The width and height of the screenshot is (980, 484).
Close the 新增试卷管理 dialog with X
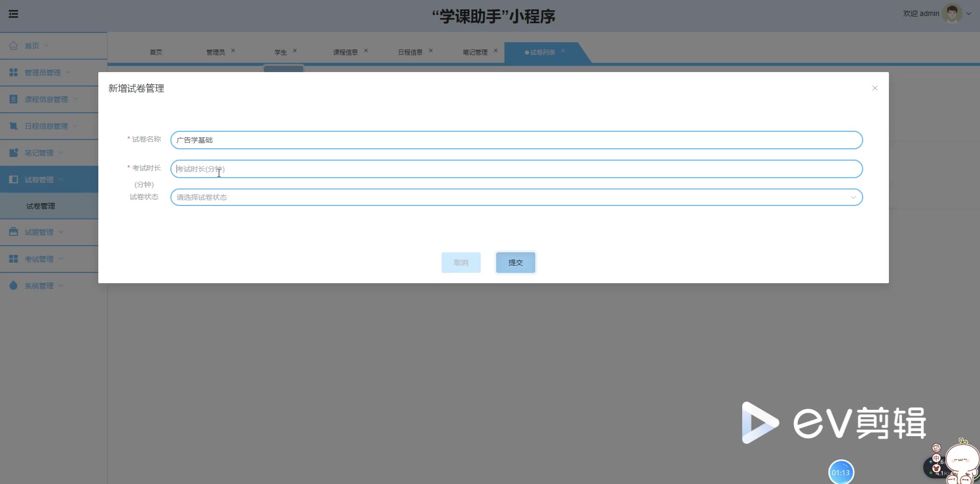pyautogui.click(x=874, y=88)
